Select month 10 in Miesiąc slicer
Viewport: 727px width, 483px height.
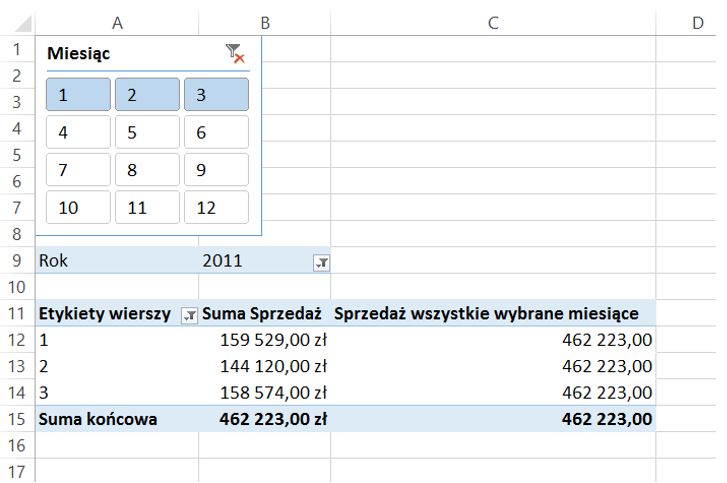(78, 207)
